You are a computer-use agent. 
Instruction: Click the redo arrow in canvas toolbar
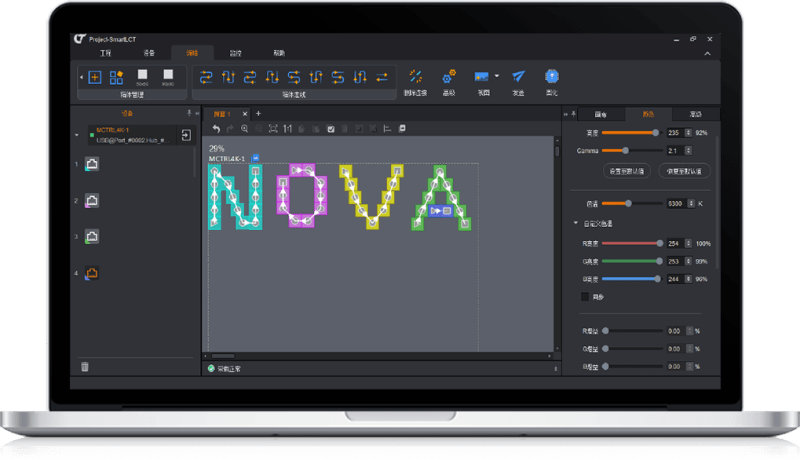(230, 129)
